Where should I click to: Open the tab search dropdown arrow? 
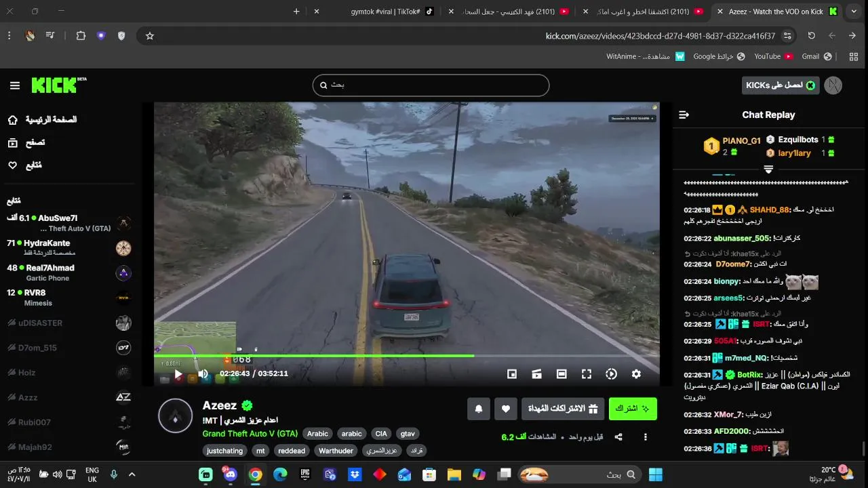point(854,12)
